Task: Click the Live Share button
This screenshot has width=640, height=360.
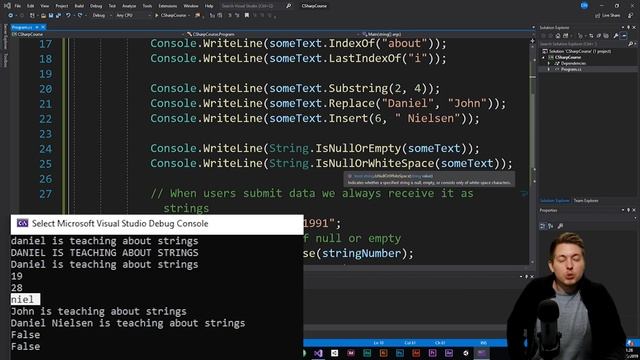Action: click(608, 15)
